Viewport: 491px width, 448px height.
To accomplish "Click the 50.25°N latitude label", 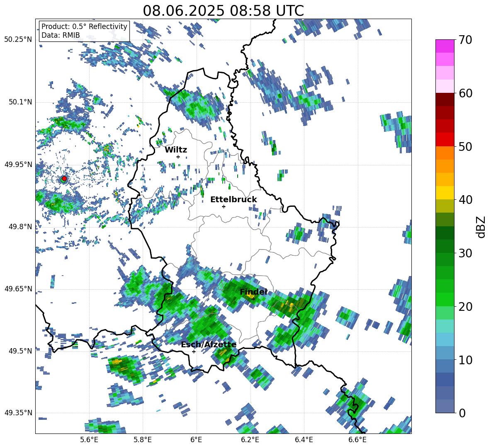I will [x=18, y=40].
